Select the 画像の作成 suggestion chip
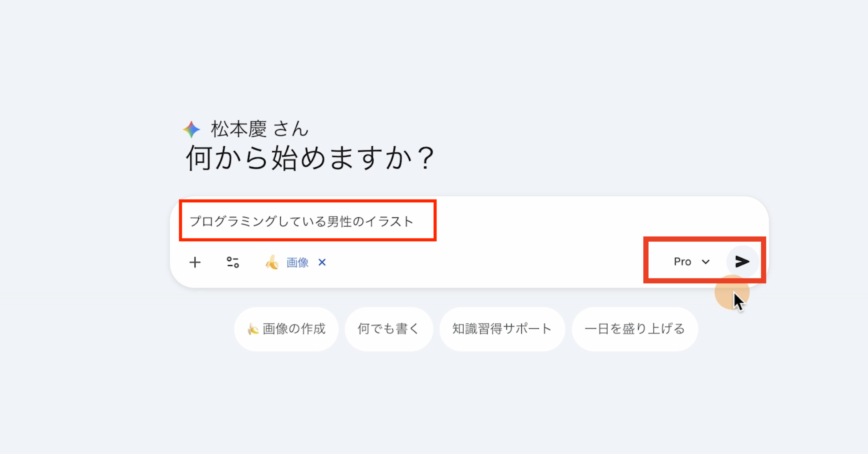The width and height of the screenshot is (868, 454). pos(286,329)
